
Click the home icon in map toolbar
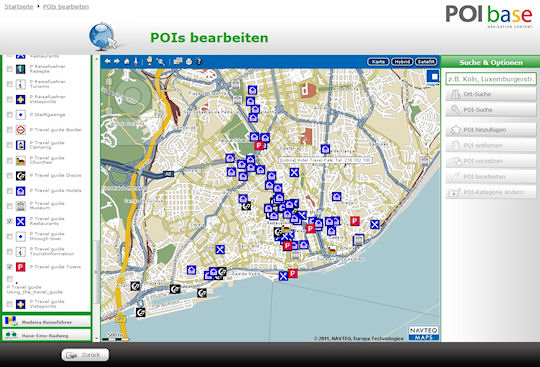[127, 62]
